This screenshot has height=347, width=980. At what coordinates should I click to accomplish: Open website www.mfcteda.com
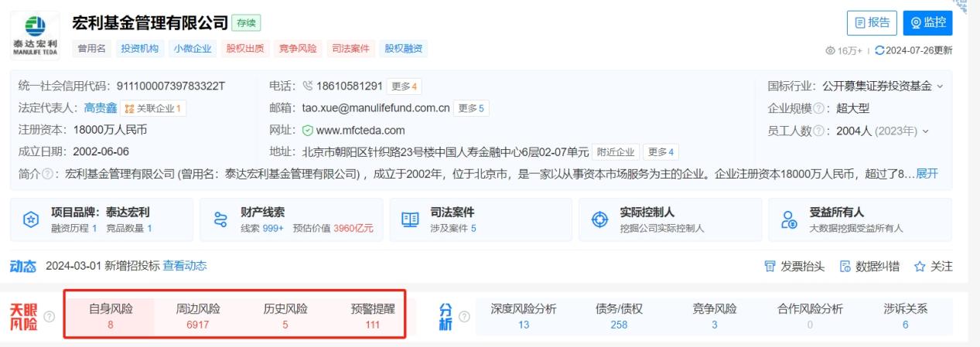[360, 130]
